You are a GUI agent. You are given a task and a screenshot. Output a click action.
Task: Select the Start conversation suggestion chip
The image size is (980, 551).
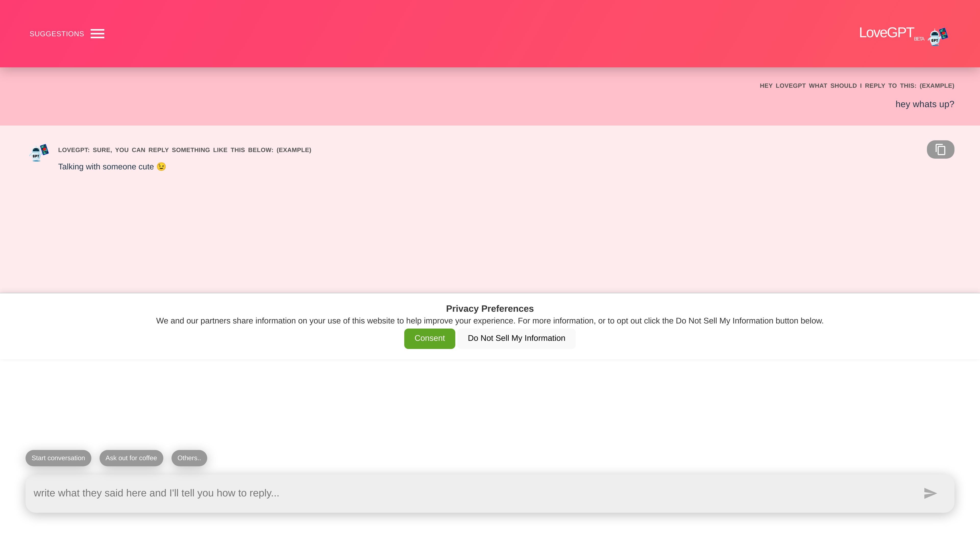pos(58,458)
